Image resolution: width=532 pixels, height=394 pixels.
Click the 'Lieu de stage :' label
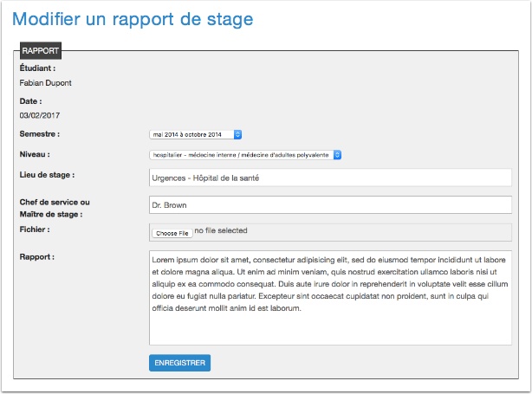(x=47, y=175)
